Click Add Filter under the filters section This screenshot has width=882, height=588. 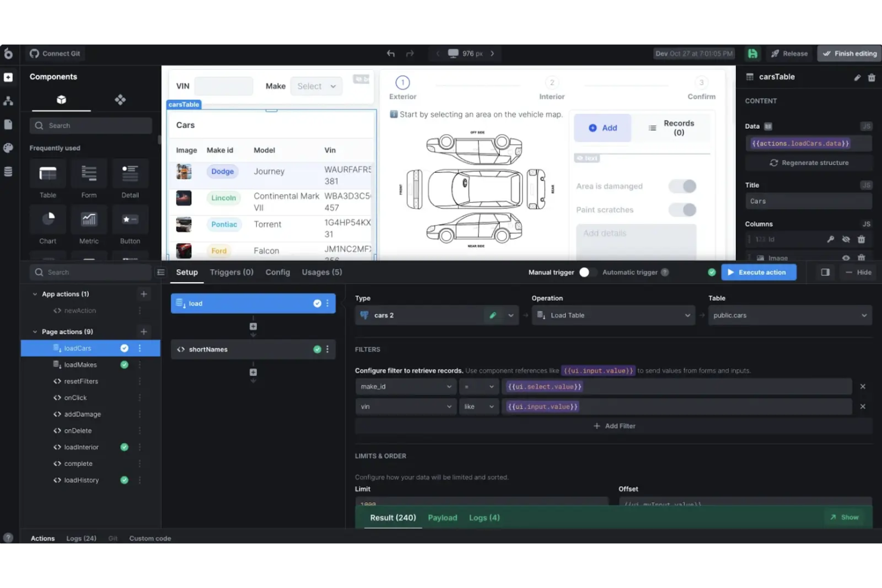click(x=614, y=426)
